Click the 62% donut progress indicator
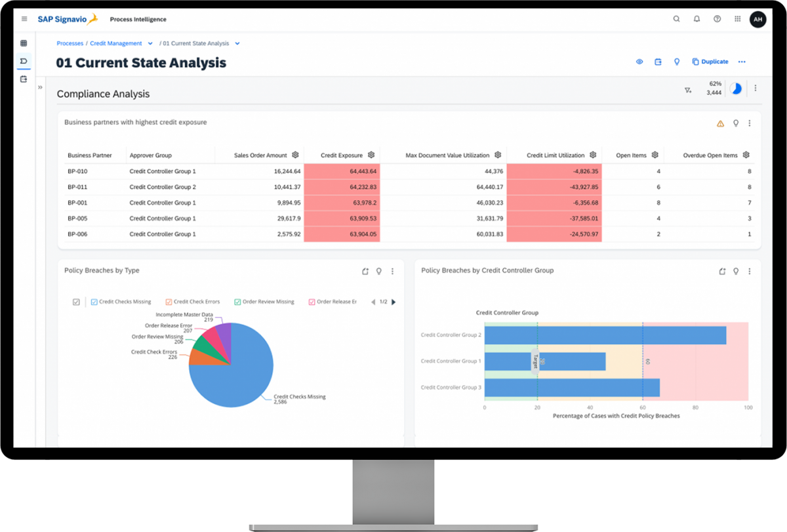Viewport: 787px width, 532px height. [736, 87]
